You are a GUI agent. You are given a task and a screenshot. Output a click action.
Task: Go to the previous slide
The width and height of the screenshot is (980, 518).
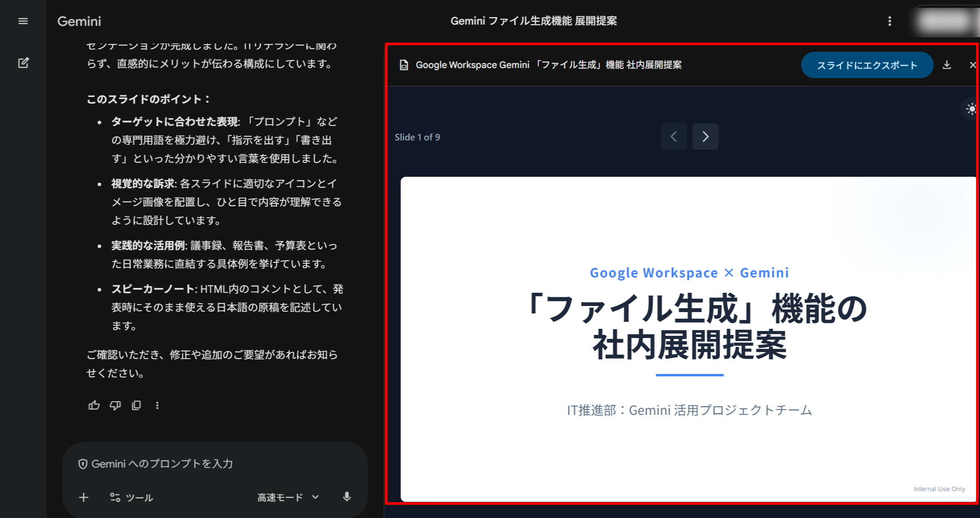tap(674, 137)
